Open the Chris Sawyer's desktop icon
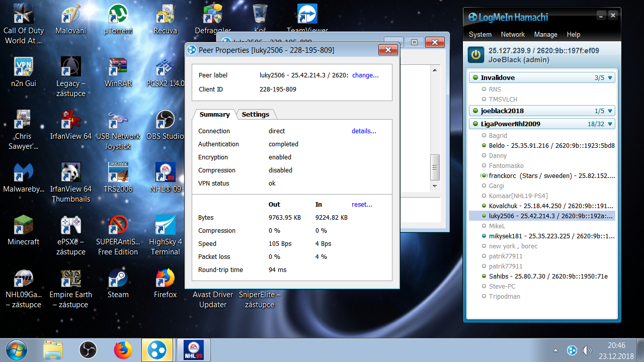The height and width of the screenshot is (362, 644). pyautogui.click(x=23, y=130)
